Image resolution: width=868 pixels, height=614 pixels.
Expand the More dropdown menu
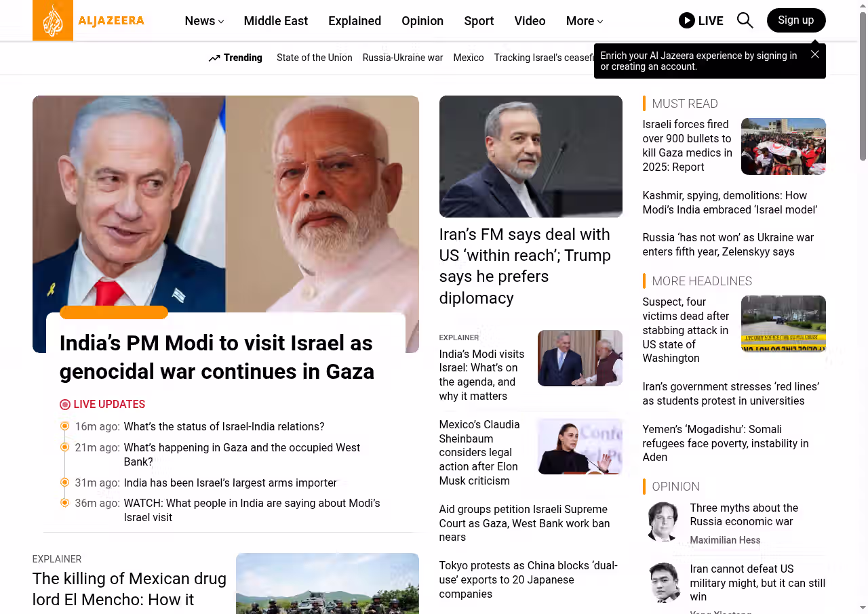pos(585,21)
